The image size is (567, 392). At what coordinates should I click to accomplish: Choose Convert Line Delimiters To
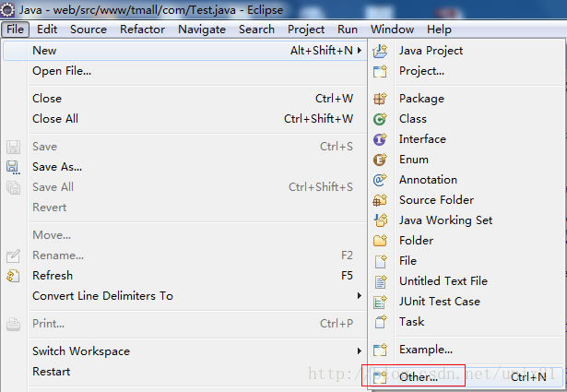click(184, 296)
